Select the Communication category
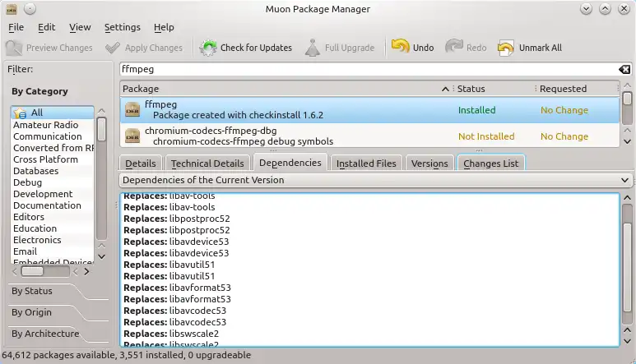This screenshot has width=636, height=364. tap(48, 136)
